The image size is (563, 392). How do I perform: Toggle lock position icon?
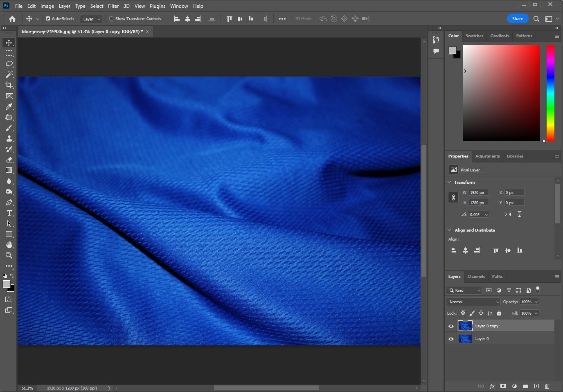[481, 313]
